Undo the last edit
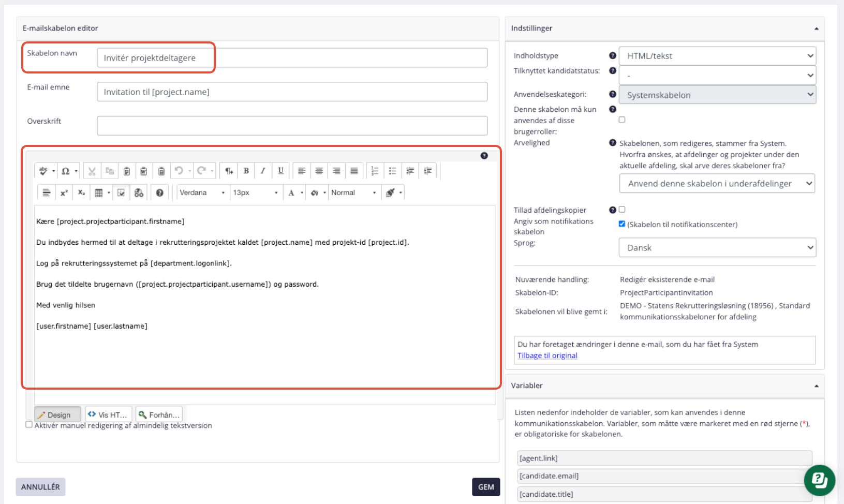The height and width of the screenshot is (504, 844). 179,171
